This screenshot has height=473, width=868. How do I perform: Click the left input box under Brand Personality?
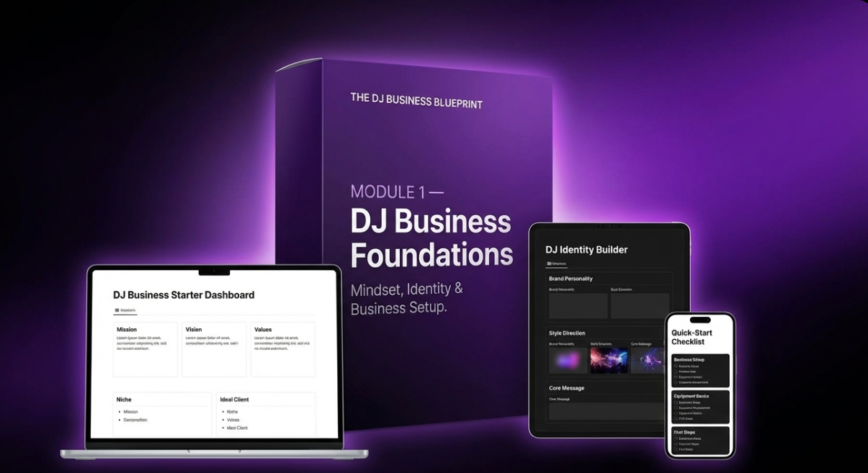pos(578,306)
